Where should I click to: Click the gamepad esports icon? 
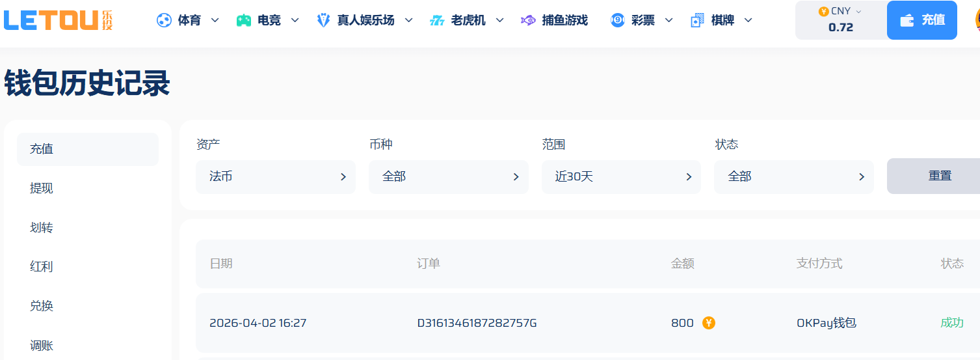tap(244, 20)
